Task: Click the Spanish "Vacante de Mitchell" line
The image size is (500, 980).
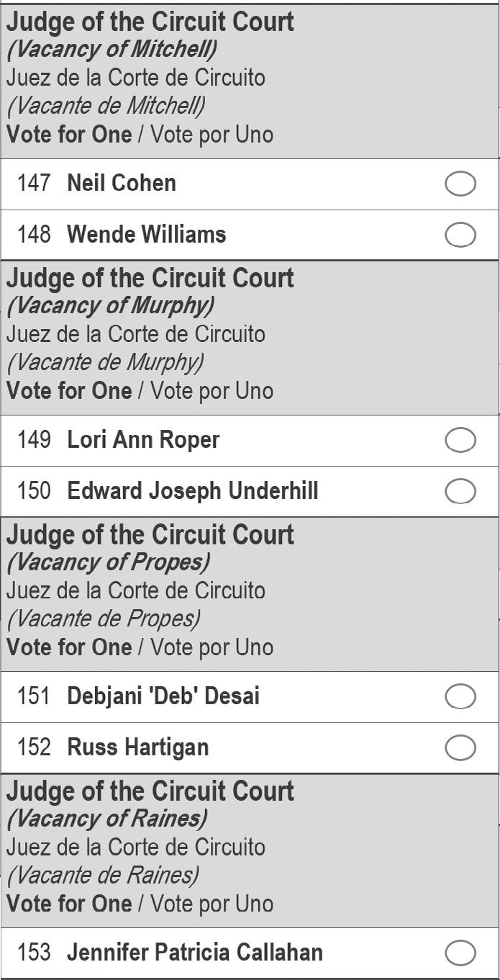Action: click(x=106, y=106)
